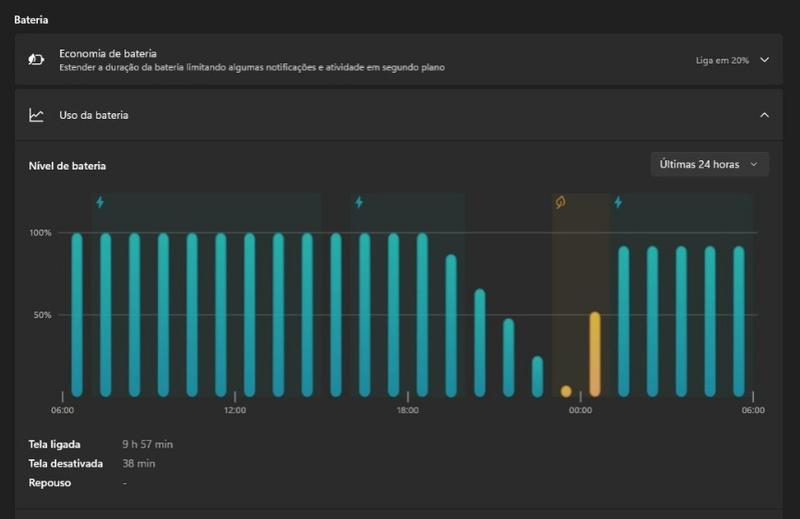Image resolution: width=800 pixels, height=519 pixels.
Task: Click the middle lightning charging icon above the chart
Action: coord(359,202)
